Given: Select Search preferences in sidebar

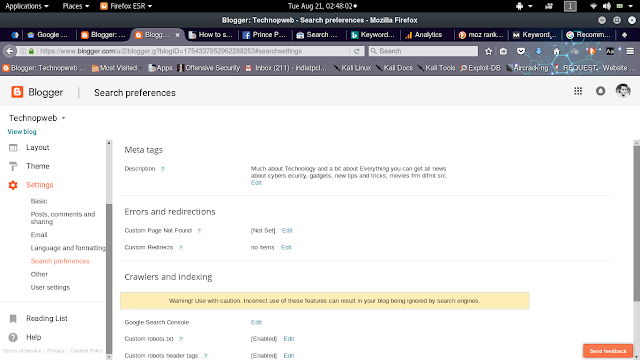Looking at the screenshot, I should pyautogui.click(x=60, y=261).
